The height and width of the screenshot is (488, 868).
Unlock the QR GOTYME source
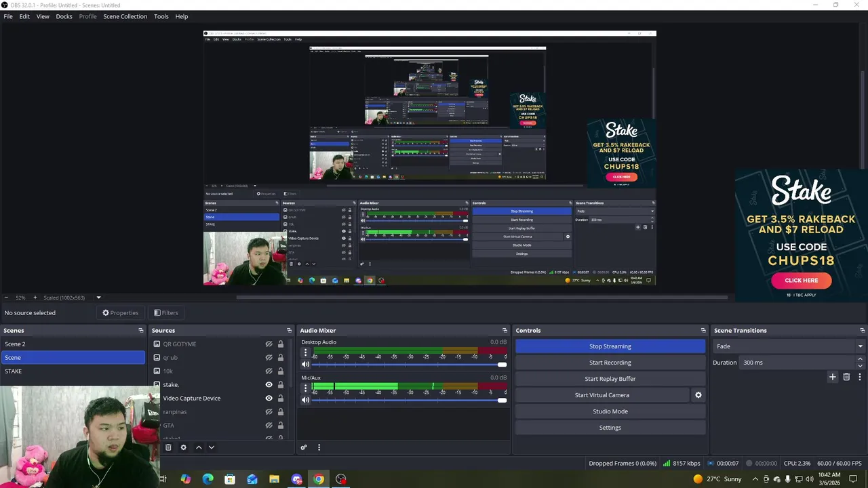[x=280, y=344]
